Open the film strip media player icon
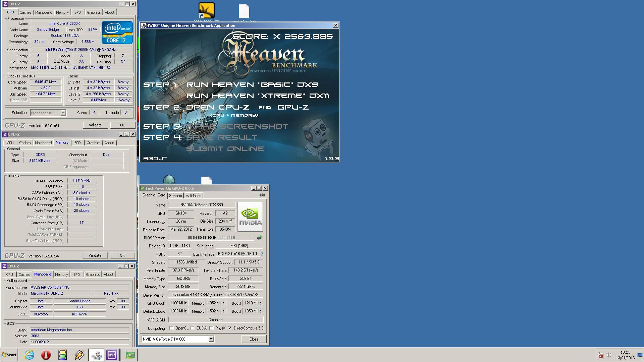The image size is (644, 362). click(62, 355)
